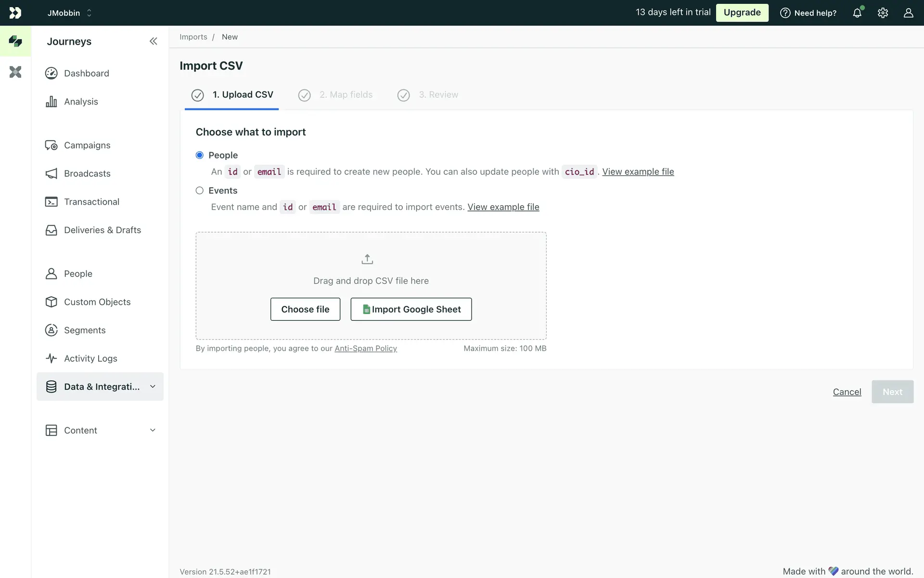This screenshot has width=924, height=578.
Task: Click the Broadcasts megaphone icon
Action: point(51,173)
